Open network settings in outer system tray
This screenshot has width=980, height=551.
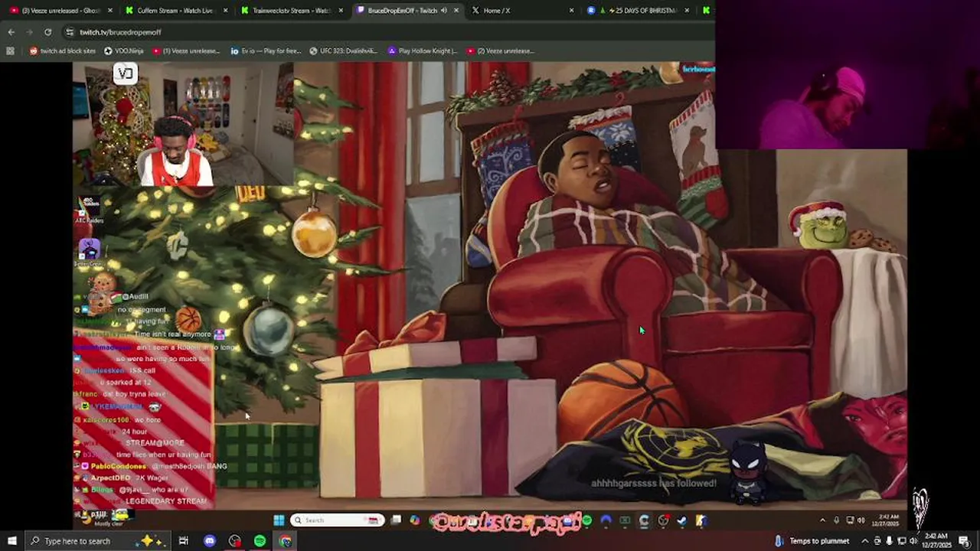coord(901,541)
